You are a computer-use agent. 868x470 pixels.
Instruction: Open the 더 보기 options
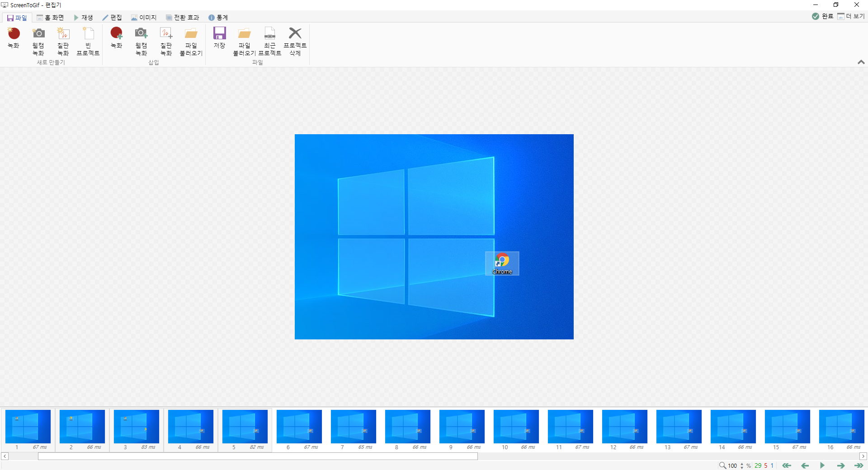[851, 16]
